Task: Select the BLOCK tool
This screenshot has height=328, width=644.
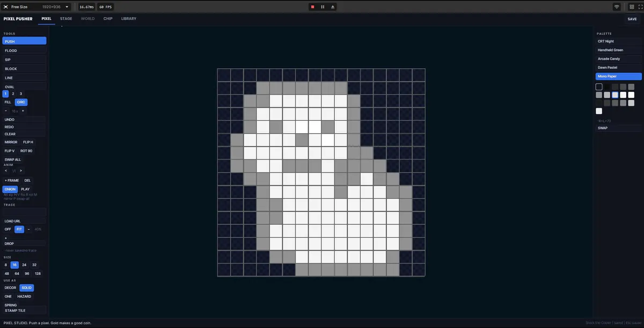Action: point(24,69)
